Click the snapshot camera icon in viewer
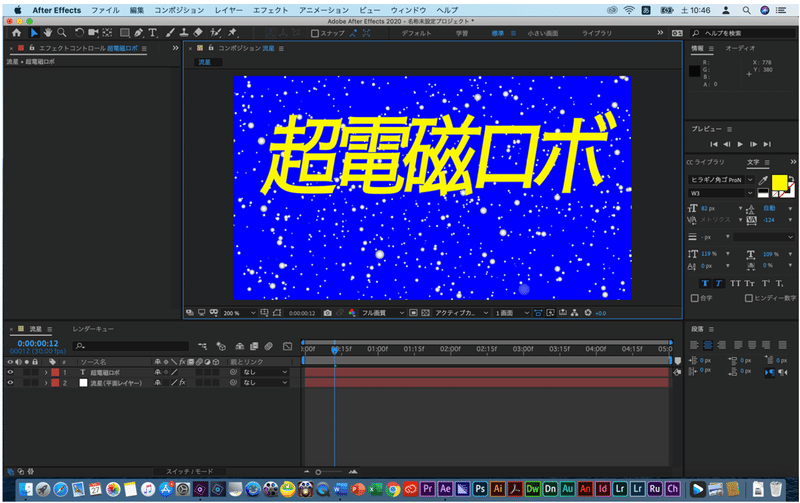Screen dimensions: 800x503 [x=328, y=313]
